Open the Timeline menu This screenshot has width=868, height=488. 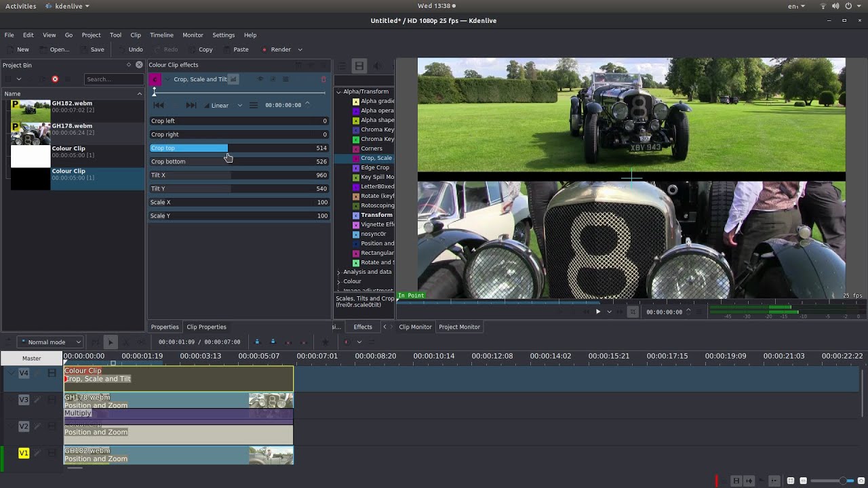click(161, 35)
